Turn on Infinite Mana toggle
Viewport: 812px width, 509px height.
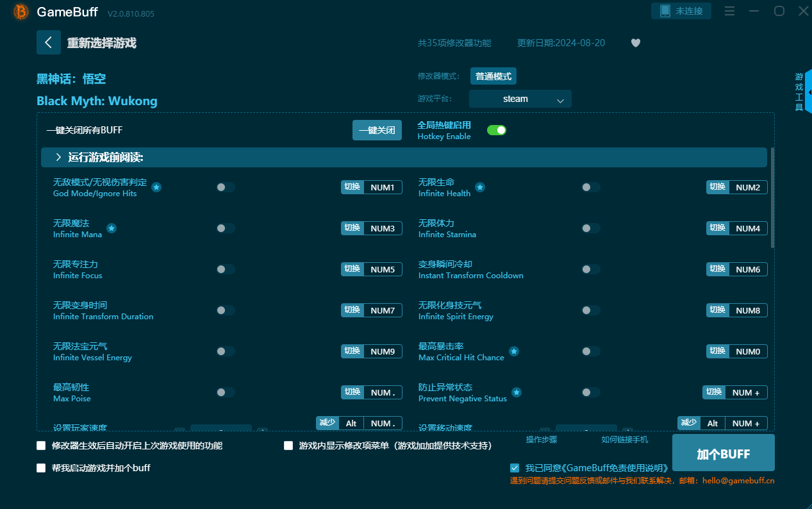(226, 228)
